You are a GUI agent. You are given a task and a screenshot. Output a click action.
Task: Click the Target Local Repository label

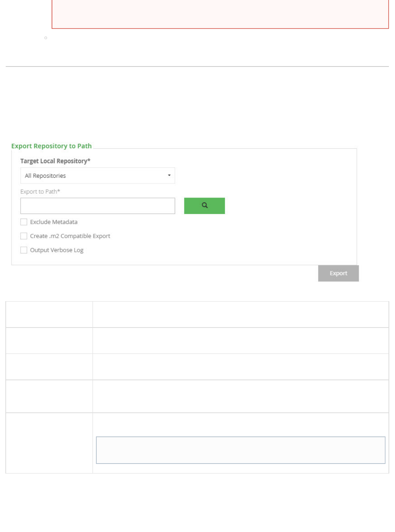click(x=55, y=161)
